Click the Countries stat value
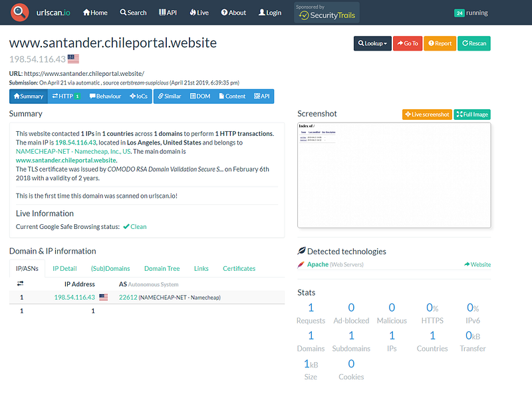Screen dimensions: 532x394 click(x=432, y=336)
